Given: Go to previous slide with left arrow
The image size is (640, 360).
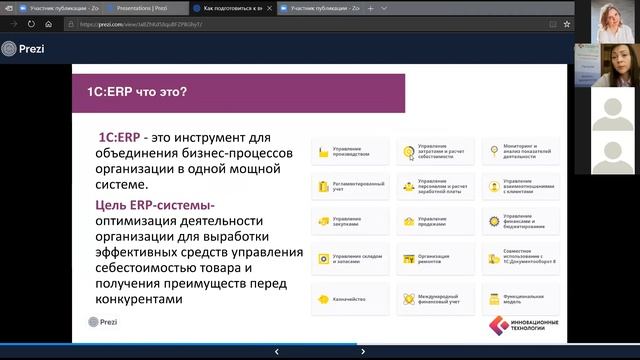Looking at the screenshot, I should coord(277,351).
